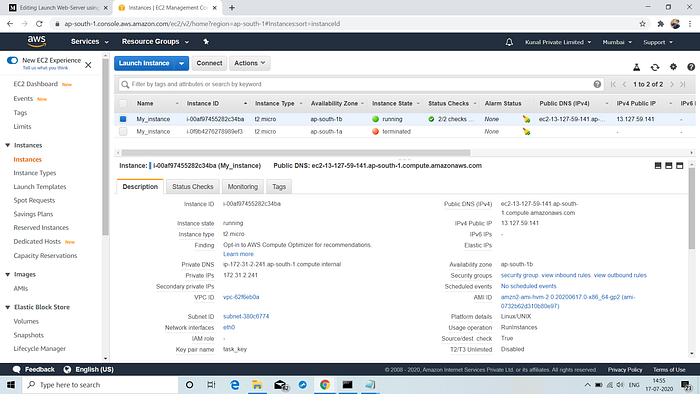The image size is (700, 394).
Task: Open Edge browser from taskbar
Action: coord(234,385)
